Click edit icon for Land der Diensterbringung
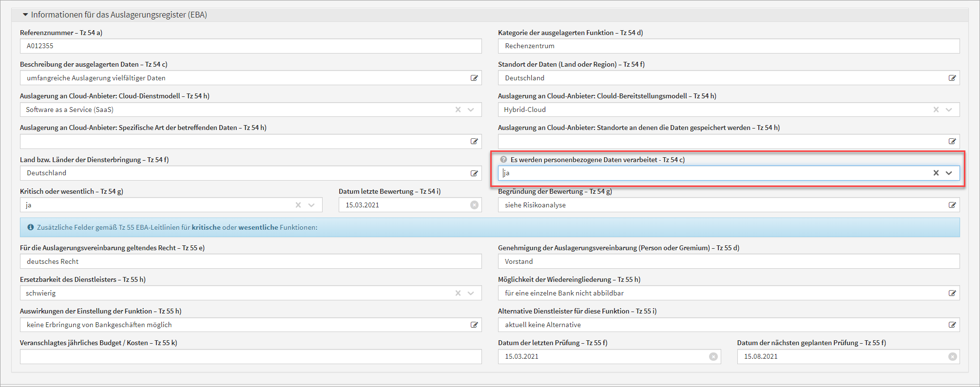 point(474,173)
